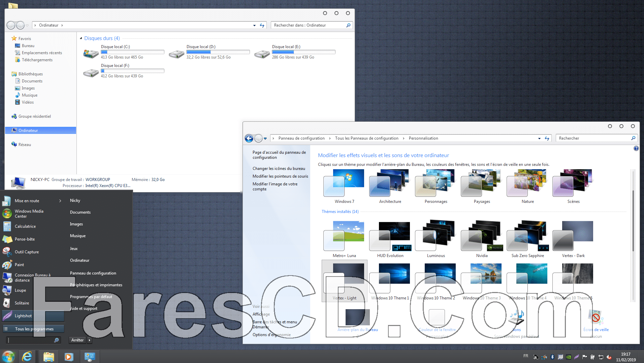Go back in Personnalisation window

[x=249, y=138]
